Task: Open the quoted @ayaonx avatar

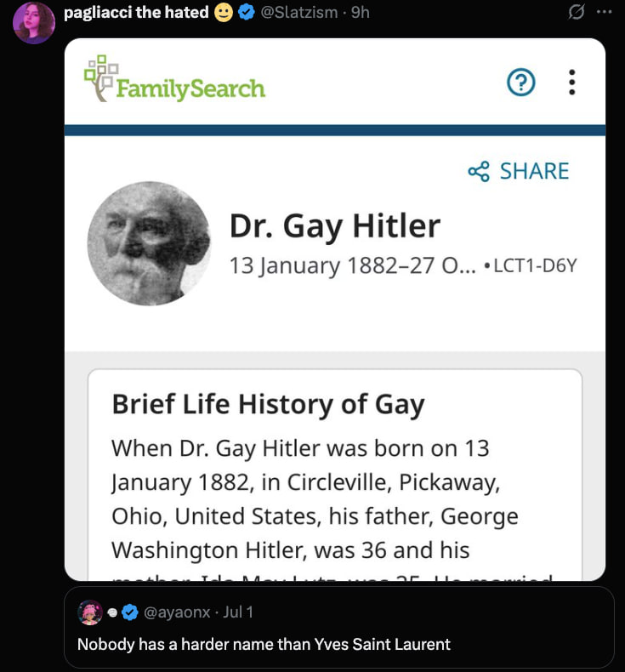Action: coord(90,612)
